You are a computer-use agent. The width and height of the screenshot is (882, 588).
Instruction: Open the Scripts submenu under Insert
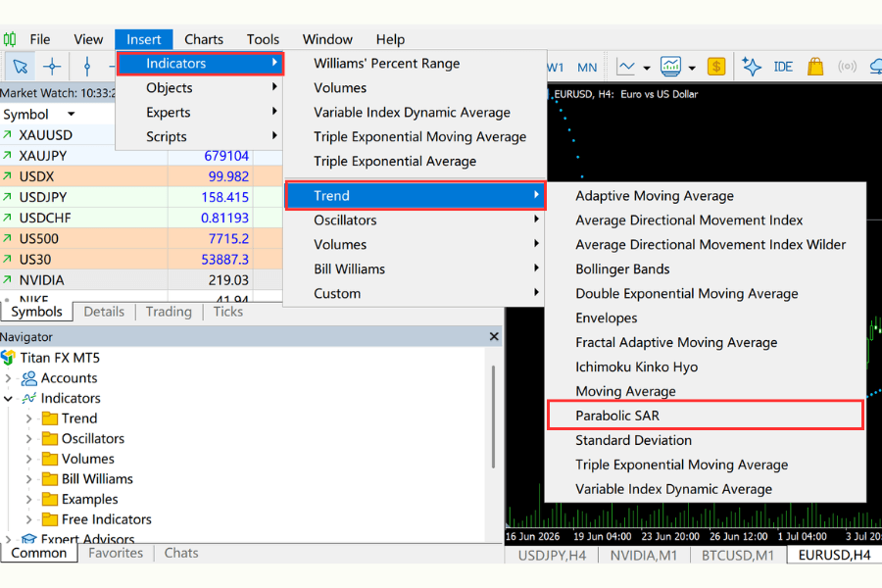(x=199, y=137)
